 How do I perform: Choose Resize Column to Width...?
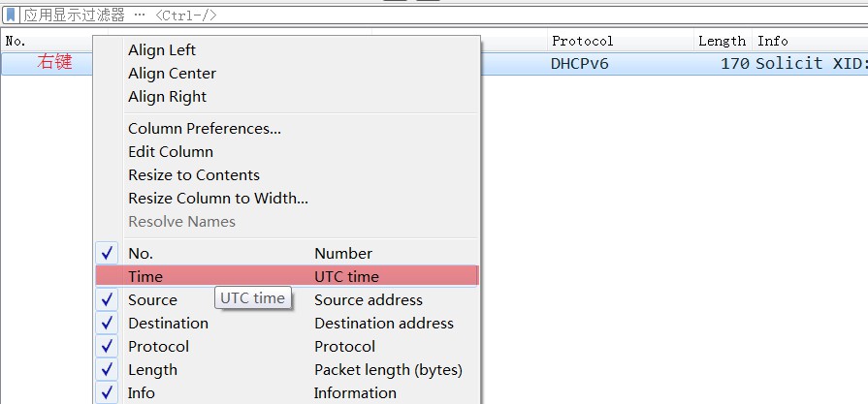pos(217,199)
